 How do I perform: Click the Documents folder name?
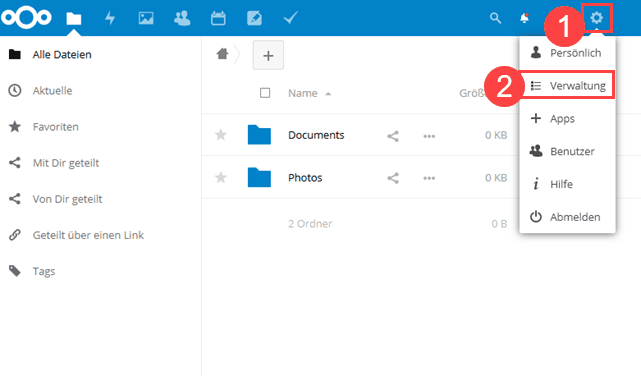(x=316, y=135)
